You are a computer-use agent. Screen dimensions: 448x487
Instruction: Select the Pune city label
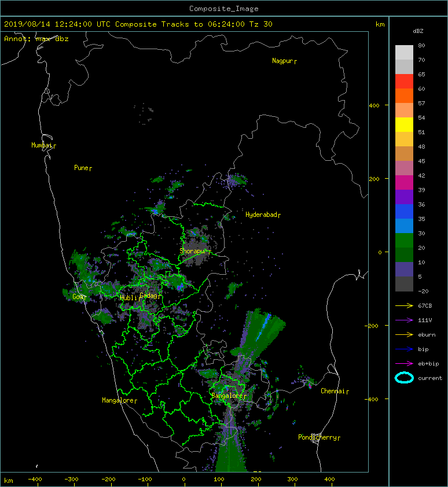83,168
